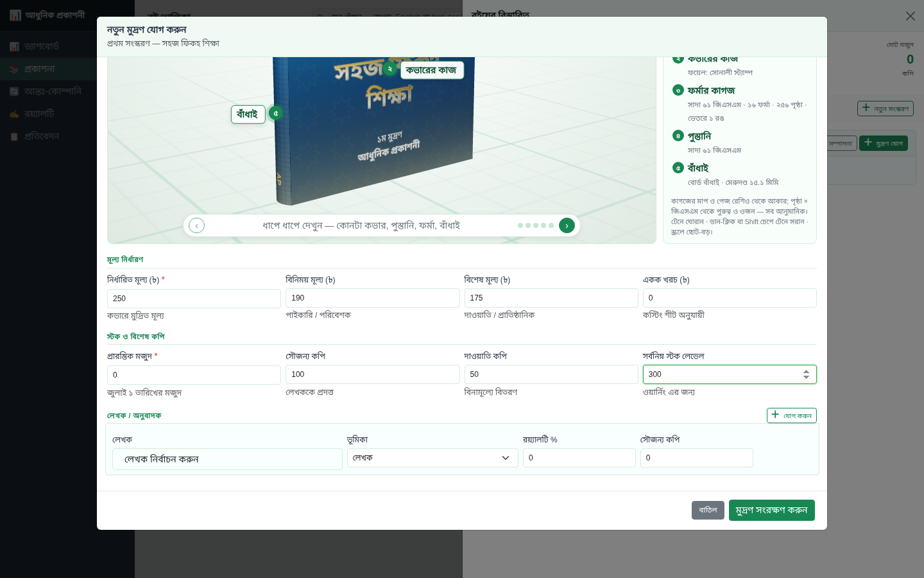
Task: Click the number ২ marker on the book cover
Action: coord(389,69)
